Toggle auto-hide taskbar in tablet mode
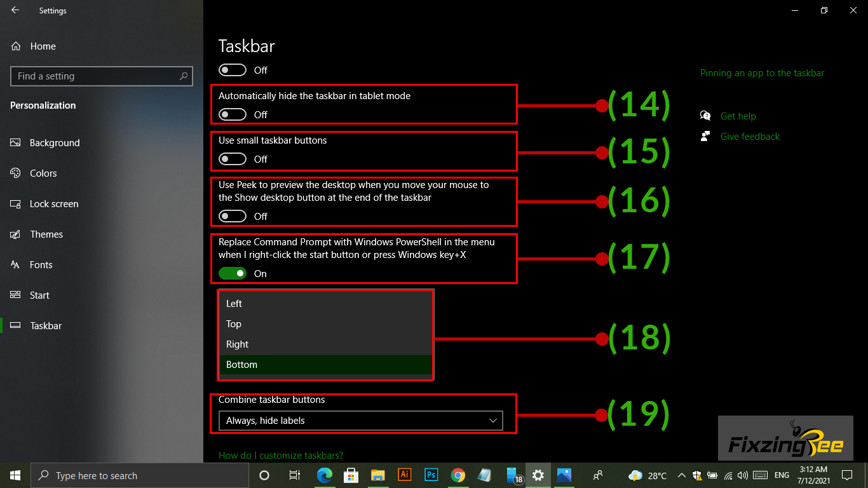Image resolution: width=868 pixels, height=488 pixels. pos(233,115)
